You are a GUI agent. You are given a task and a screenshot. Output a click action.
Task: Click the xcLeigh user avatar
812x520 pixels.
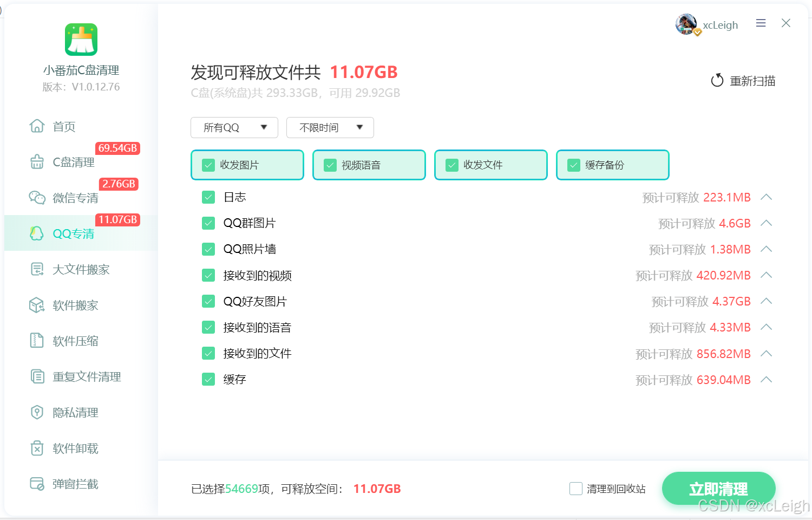686,24
